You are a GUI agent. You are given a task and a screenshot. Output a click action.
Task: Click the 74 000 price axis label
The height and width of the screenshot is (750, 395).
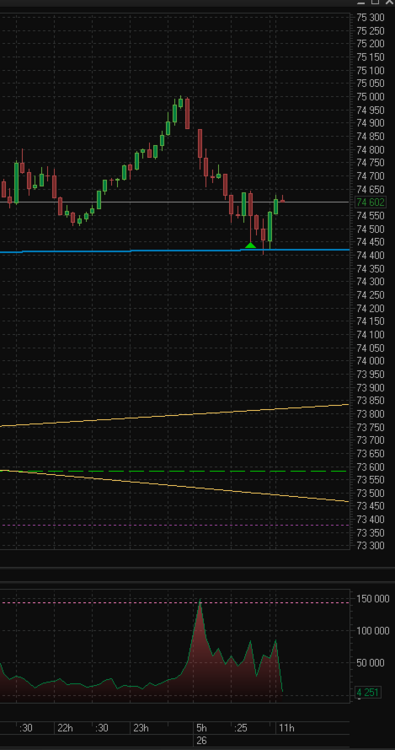(371, 361)
